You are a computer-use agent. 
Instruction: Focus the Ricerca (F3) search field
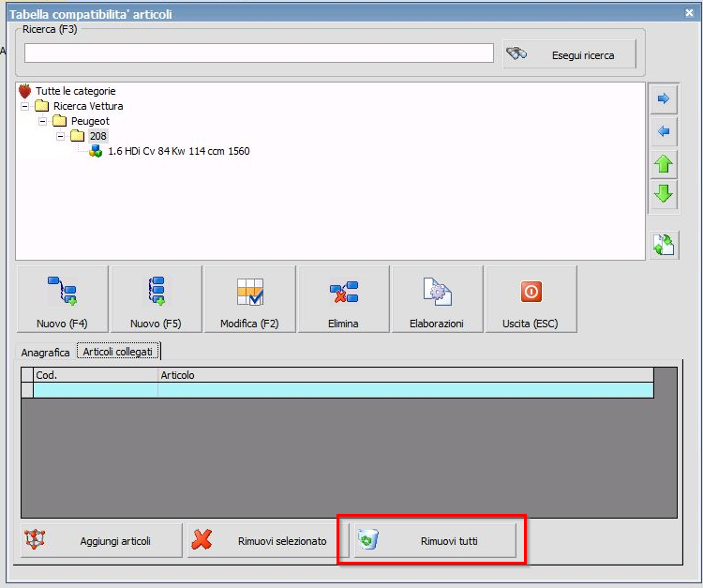pyautogui.click(x=259, y=53)
